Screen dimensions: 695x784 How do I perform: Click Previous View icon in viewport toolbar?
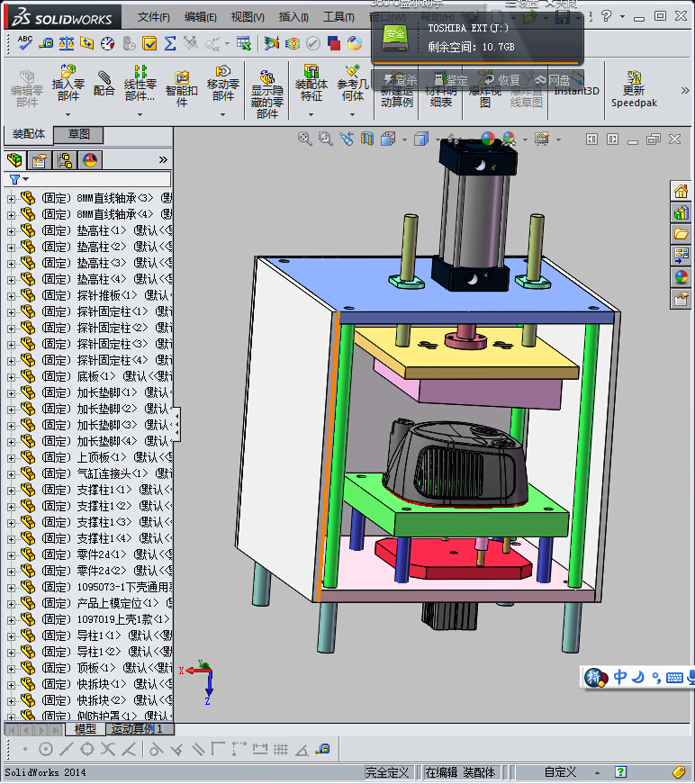click(346, 139)
